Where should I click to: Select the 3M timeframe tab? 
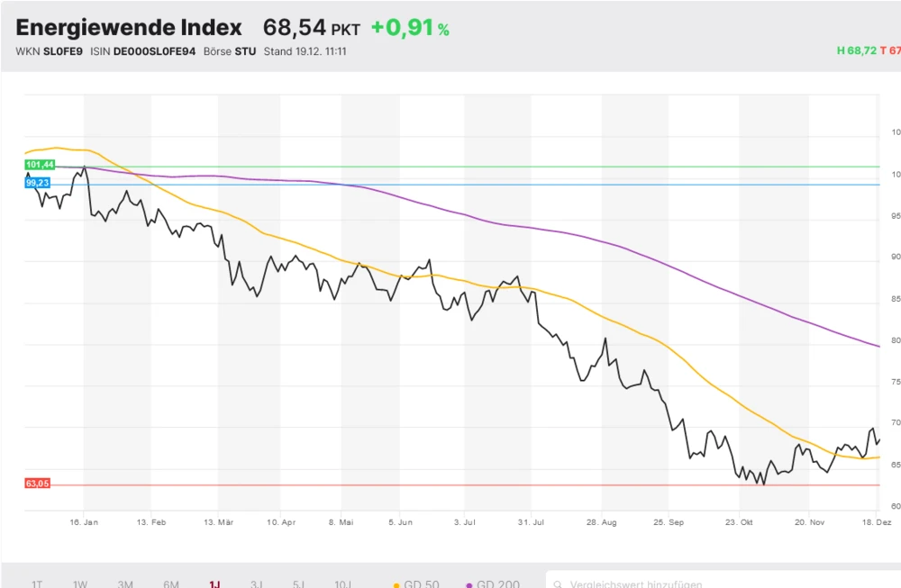point(125,583)
